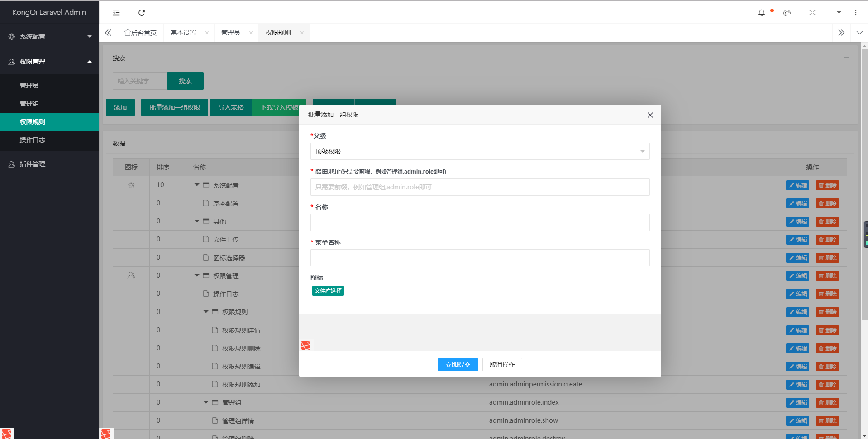The width and height of the screenshot is (868, 439).
Task: Collapse the 搜索 panel minus icon
Action: [846, 58]
